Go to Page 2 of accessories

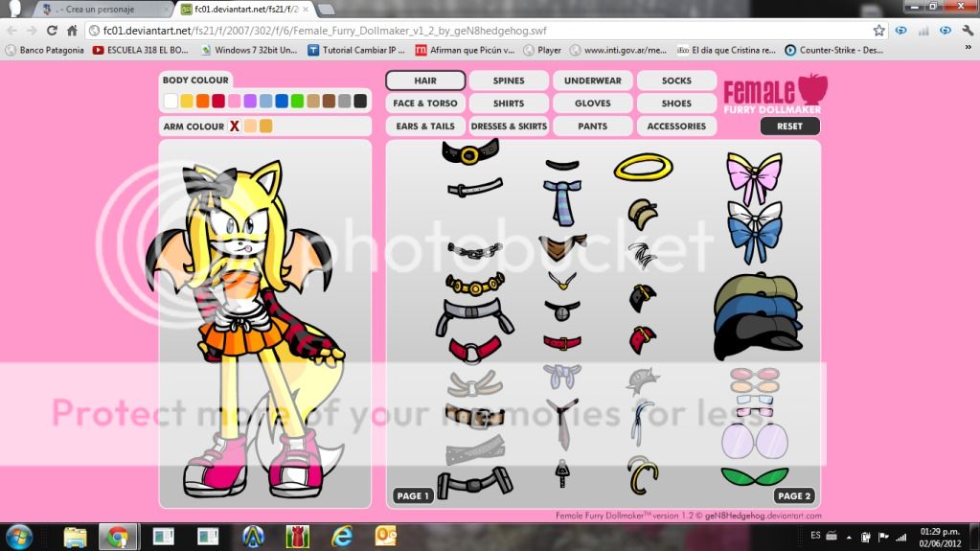(794, 496)
